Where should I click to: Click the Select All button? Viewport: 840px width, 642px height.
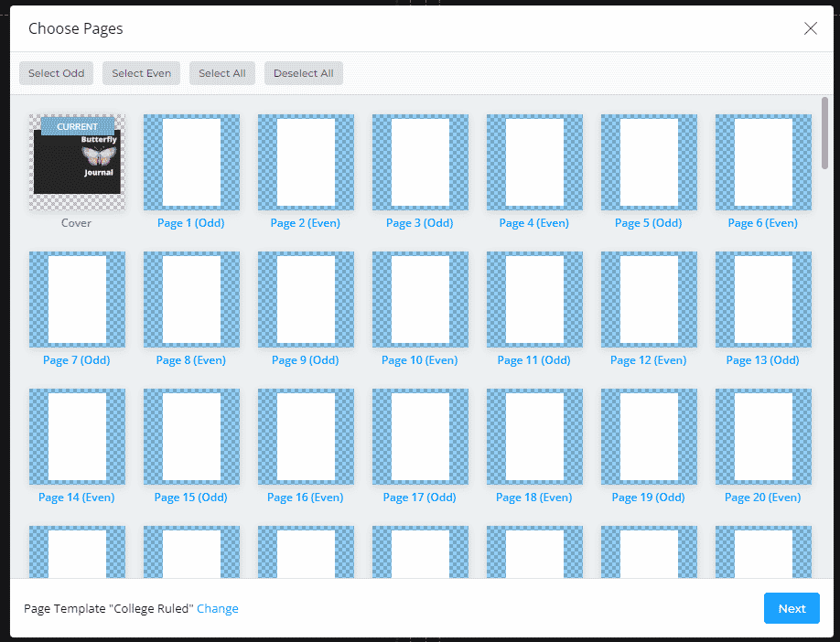[222, 73]
